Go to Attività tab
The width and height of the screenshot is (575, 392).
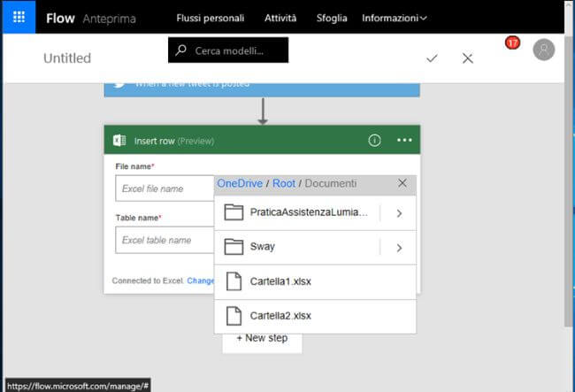tap(280, 18)
